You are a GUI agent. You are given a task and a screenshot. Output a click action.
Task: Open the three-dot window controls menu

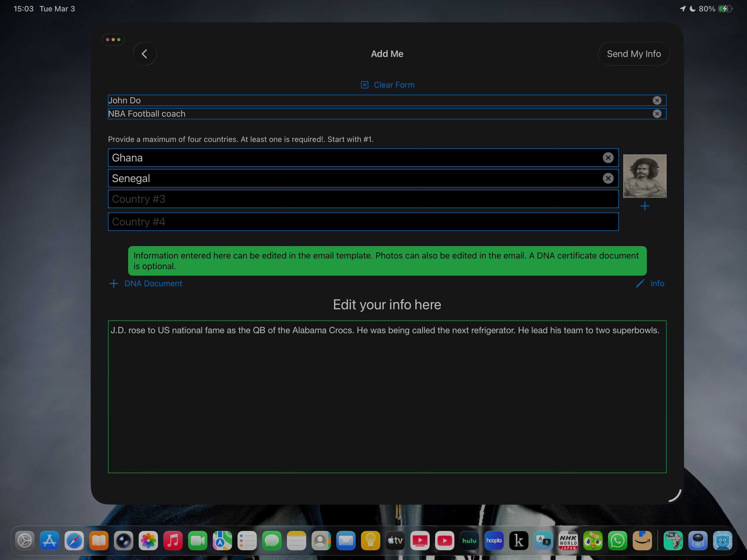pyautogui.click(x=113, y=40)
